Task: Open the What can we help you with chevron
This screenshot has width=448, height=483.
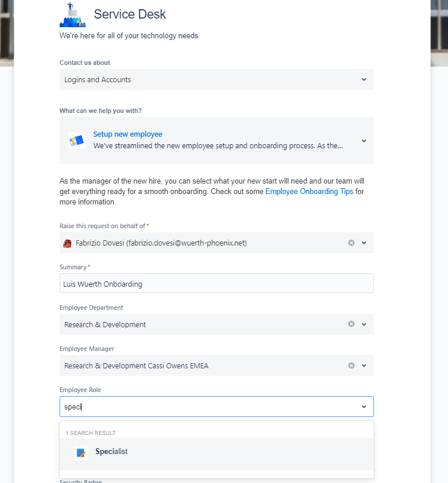Action: [364, 141]
